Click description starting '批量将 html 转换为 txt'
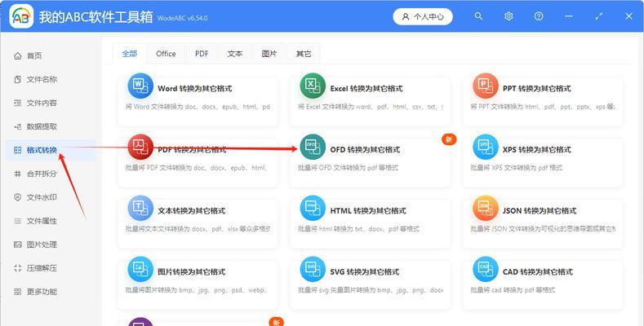The image size is (644, 326). 358,229
